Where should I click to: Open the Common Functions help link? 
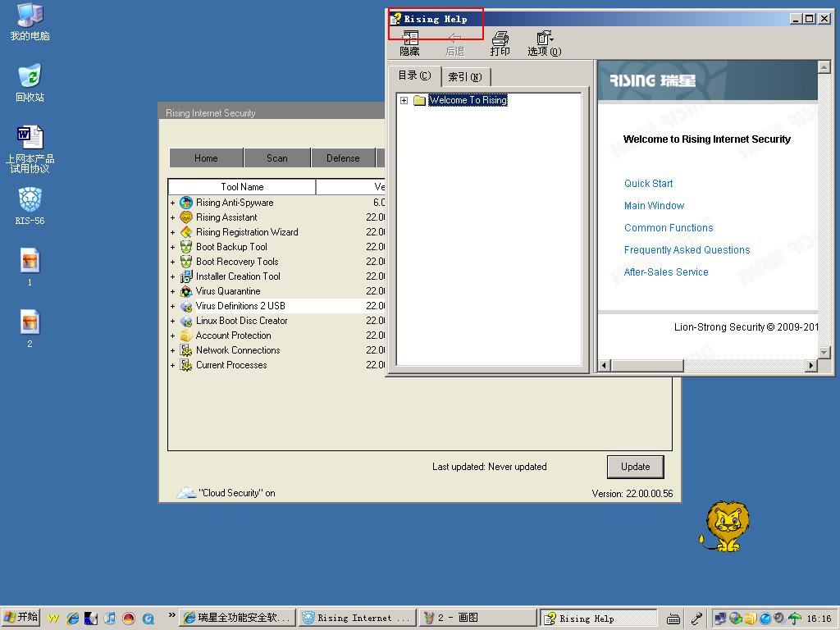click(x=669, y=228)
